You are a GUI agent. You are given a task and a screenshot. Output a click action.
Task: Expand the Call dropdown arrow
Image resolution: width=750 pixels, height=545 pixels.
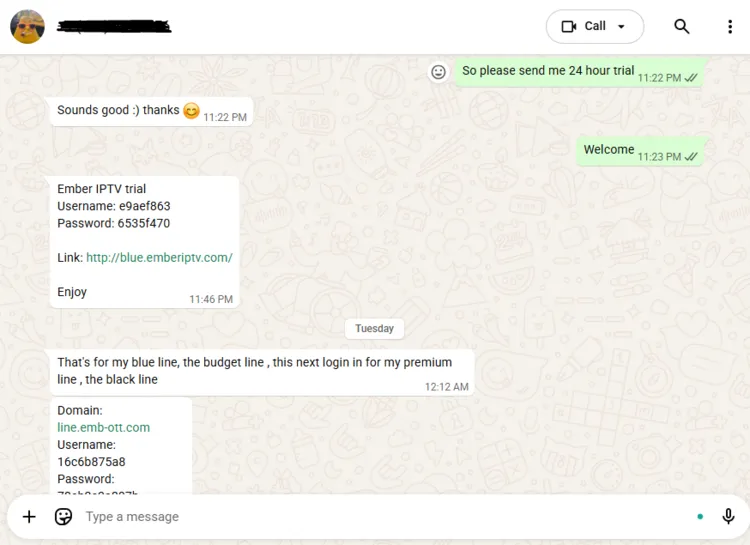[x=622, y=27]
